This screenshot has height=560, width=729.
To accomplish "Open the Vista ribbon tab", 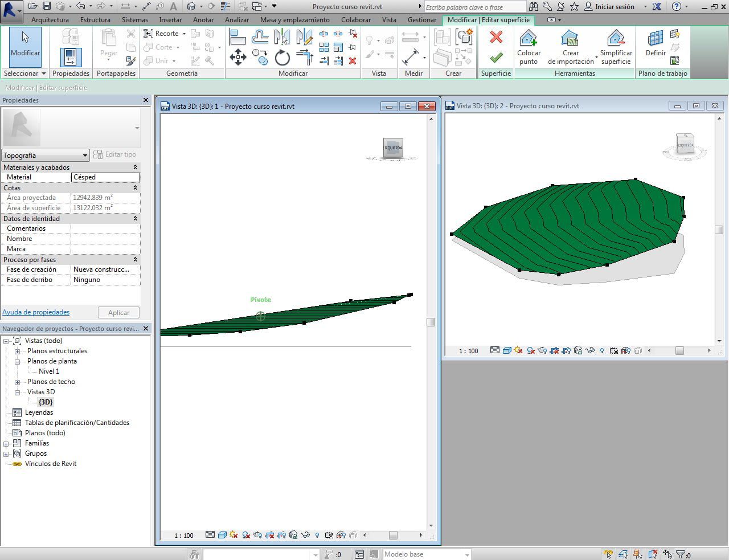I will (x=389, y=19).
